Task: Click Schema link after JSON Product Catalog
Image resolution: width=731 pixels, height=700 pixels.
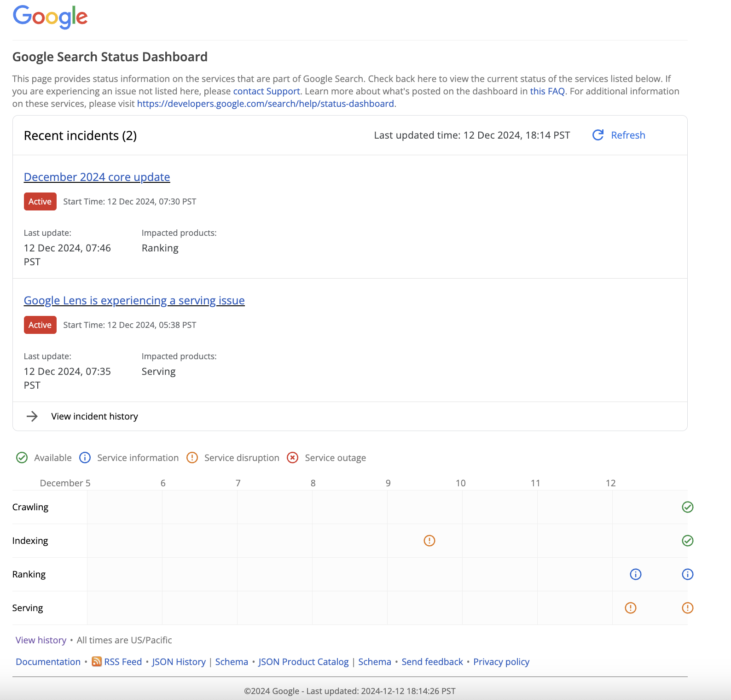Action: 375,662
